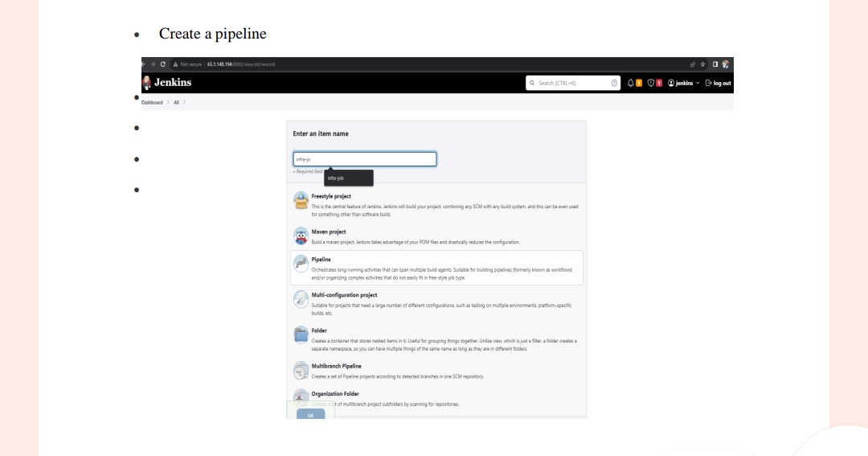The height and width of the screenshot is (456, 868).
Task: Click the Freestyle project icon
Action: tap(301, 200)
